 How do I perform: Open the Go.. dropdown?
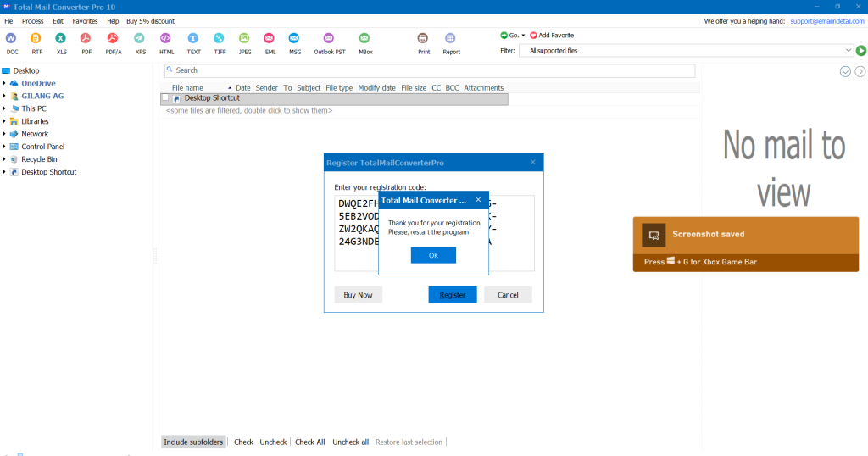513,36
